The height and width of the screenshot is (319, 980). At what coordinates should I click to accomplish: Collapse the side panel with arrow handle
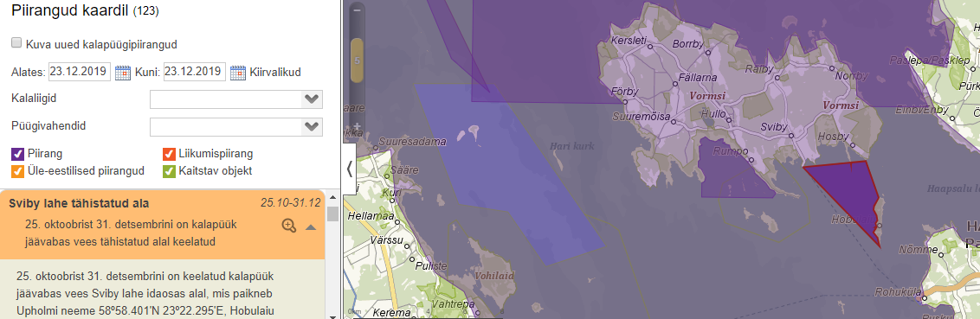click(x=350, y=168)
